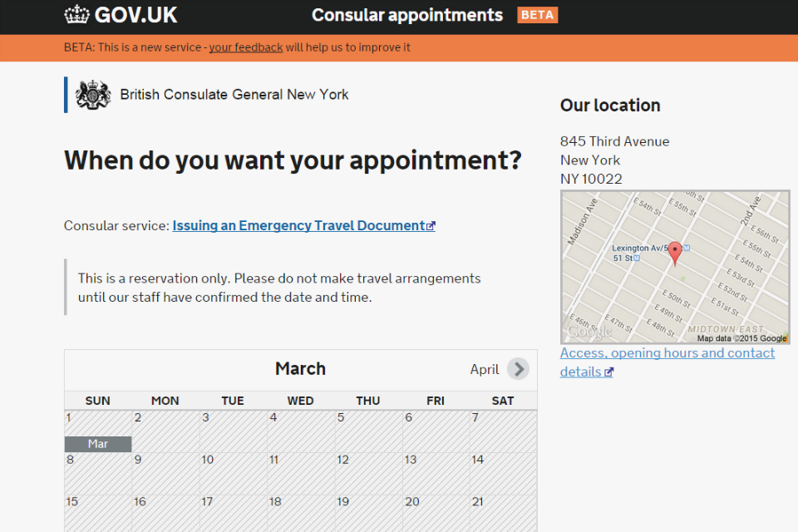The width and height of the screenshot is (798, 532).
Task: Click the Map data 2015 Google attribution
Action: [x=741, y=338]
